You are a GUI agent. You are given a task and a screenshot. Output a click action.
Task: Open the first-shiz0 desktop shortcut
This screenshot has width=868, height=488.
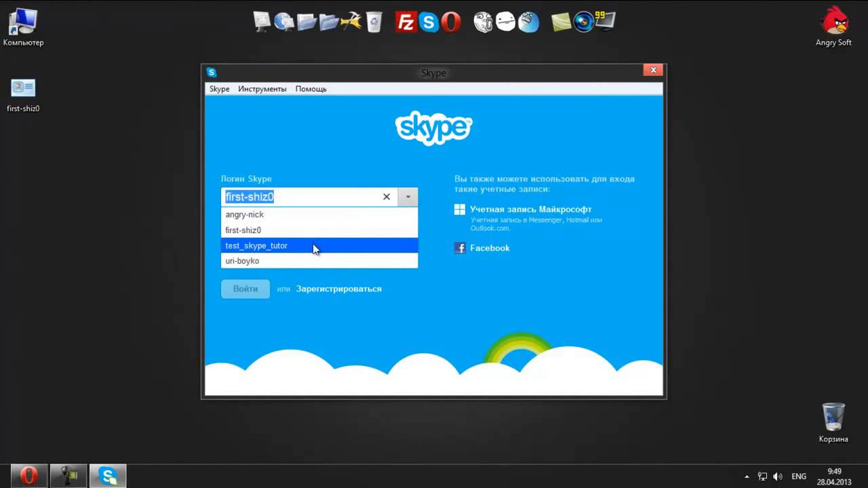click(x=23, y=95)
